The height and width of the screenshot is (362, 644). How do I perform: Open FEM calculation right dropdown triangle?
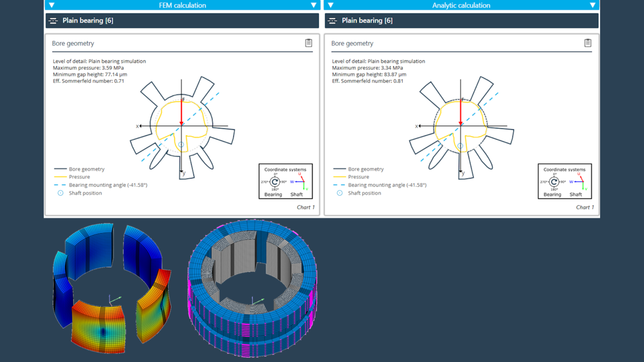[314, 5]
